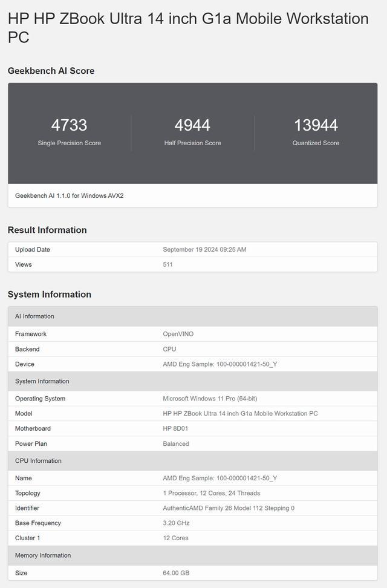The height and width of the screenshot is (588, 387).
Task: Select the Geekbench AI Score heading
Action: click(51, 71)
